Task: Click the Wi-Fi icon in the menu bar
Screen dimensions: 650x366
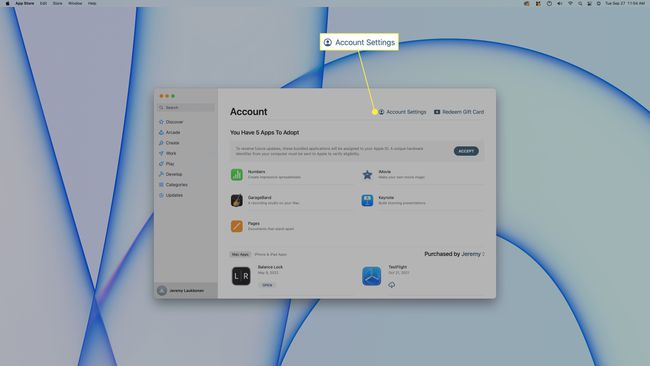Action: click(570, 3)
